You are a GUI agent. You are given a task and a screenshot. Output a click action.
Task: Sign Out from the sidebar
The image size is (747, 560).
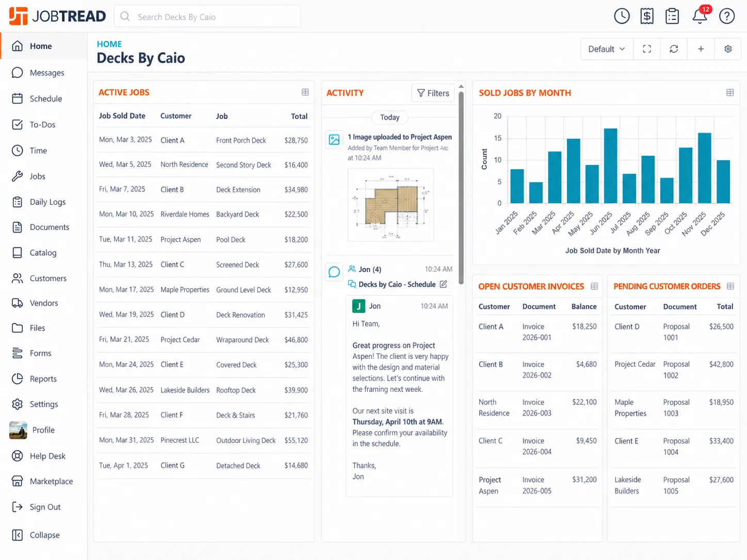44,507
